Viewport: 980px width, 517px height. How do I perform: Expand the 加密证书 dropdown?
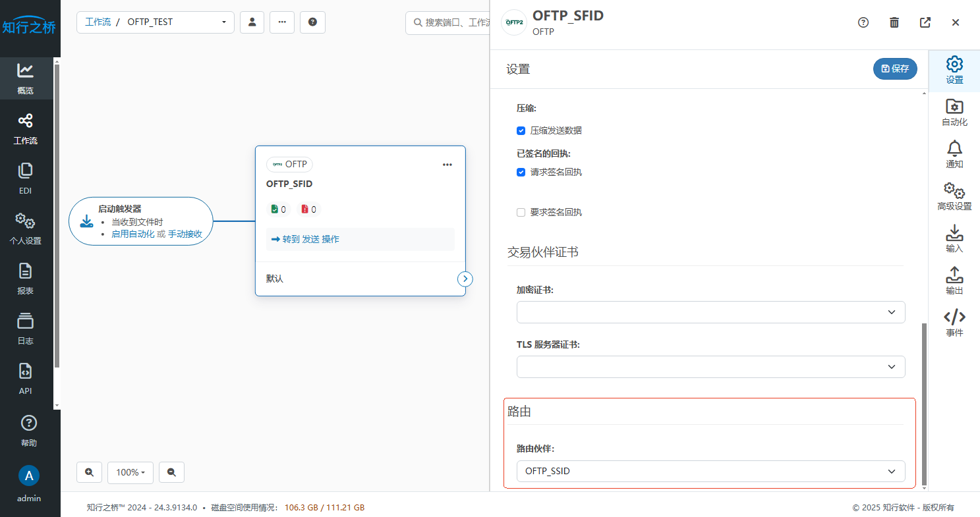[x=710, y=312]
